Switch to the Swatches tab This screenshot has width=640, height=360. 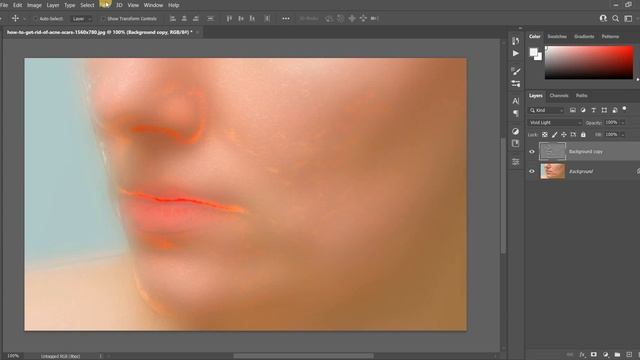tap(557, 36)
